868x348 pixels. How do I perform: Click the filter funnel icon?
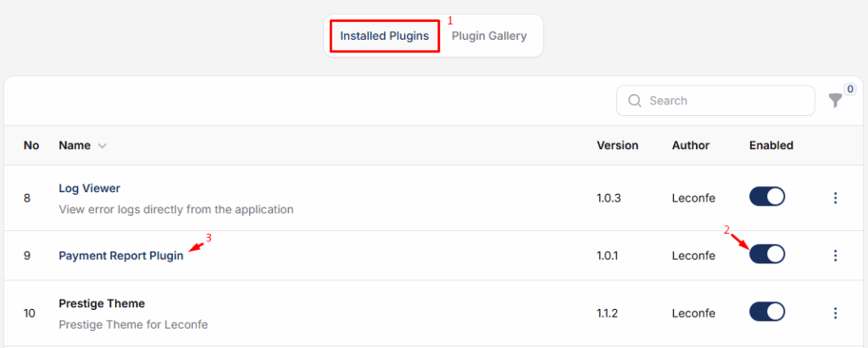[x=836, y=101]
